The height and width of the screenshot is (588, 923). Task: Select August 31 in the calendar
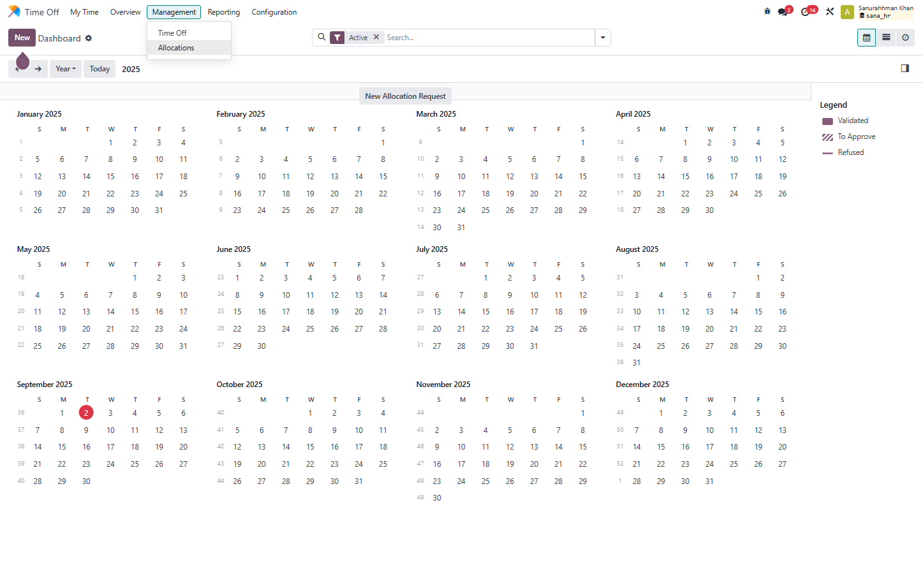pyautogui.click(x=637, y=363)
